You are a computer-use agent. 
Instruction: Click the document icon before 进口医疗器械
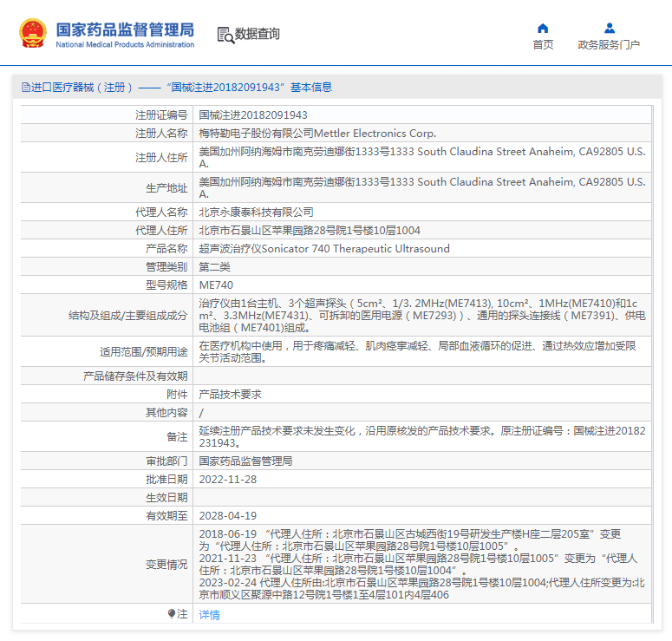(26, 88)
